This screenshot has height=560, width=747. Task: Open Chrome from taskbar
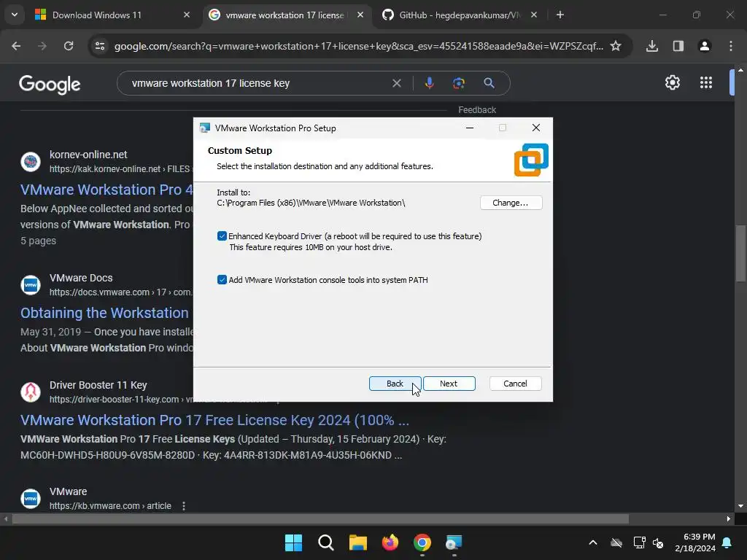[x=422, y=542]
